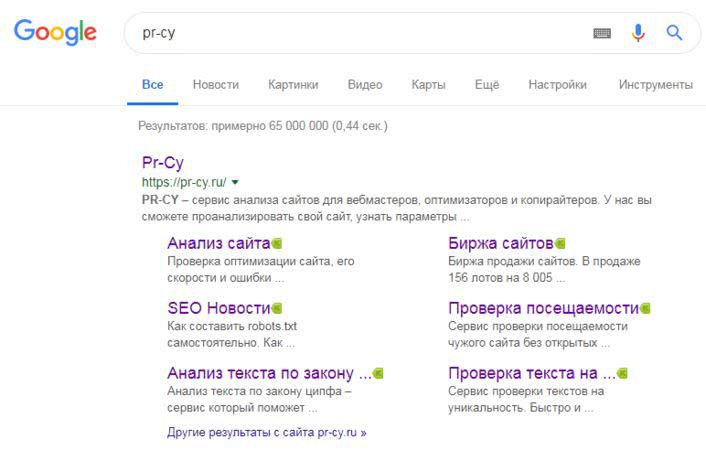Open the on-screen keyboard icon
The image size is (706, 450).
pos(602,33)
